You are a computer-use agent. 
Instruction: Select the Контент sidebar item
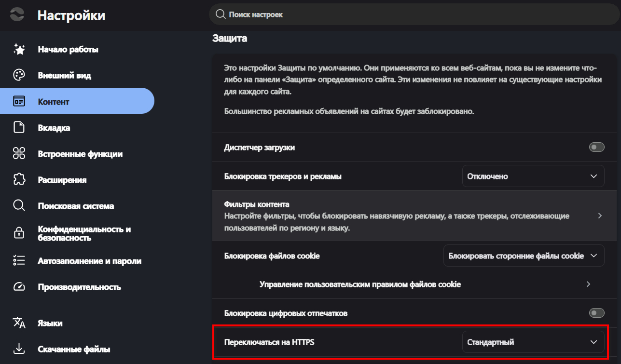pyautogui.click(x=77, y=101)
